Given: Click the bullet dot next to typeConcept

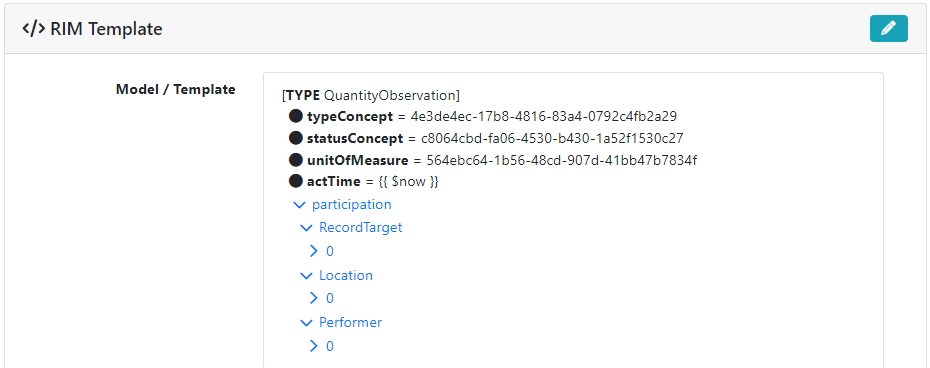Looking at the screenshot, I should pos(296,115).
